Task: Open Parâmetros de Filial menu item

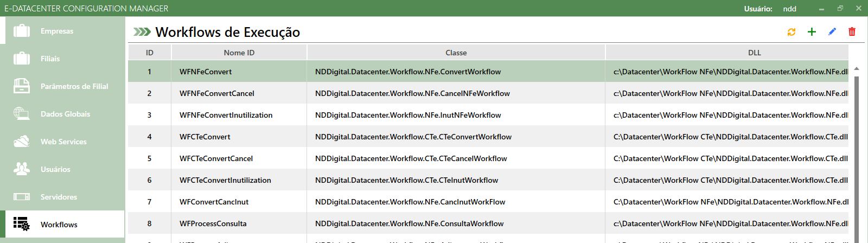Action: pyautogui.click(x=74, y=86)
